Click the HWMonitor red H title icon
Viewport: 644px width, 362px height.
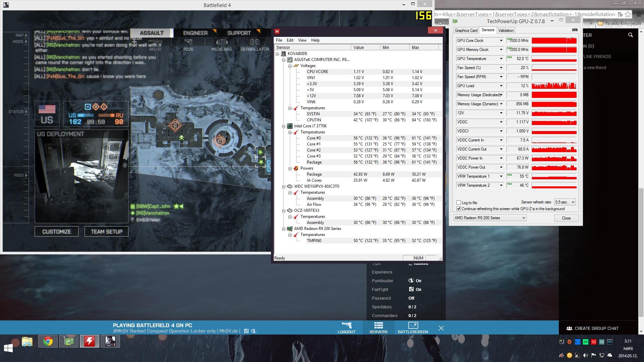pos(277,31)
